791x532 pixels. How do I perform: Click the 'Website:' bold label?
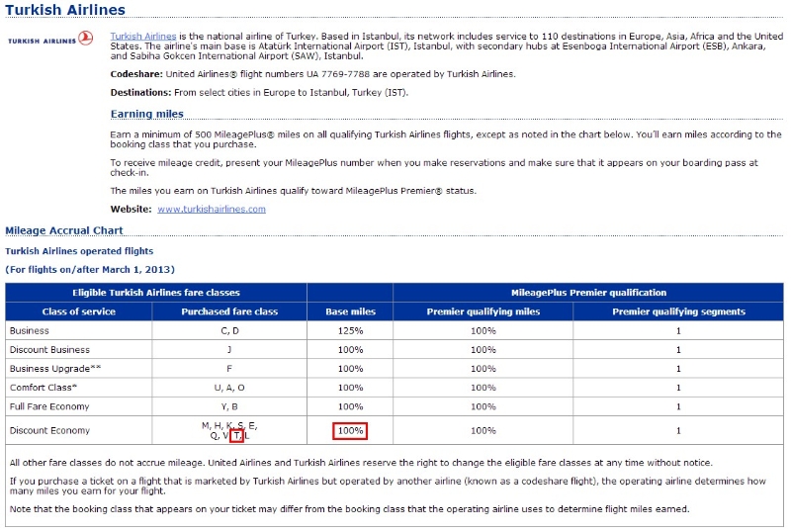(132, 209)
